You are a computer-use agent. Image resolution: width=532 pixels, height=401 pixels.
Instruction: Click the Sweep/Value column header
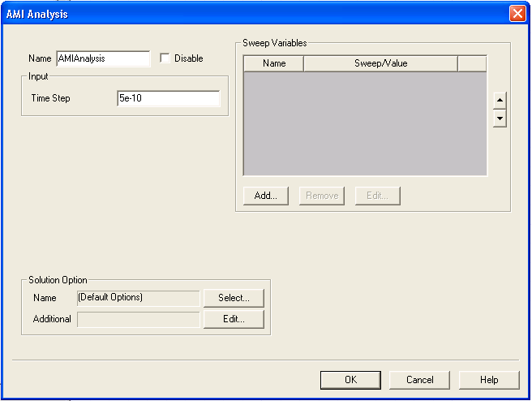(380, 63)
